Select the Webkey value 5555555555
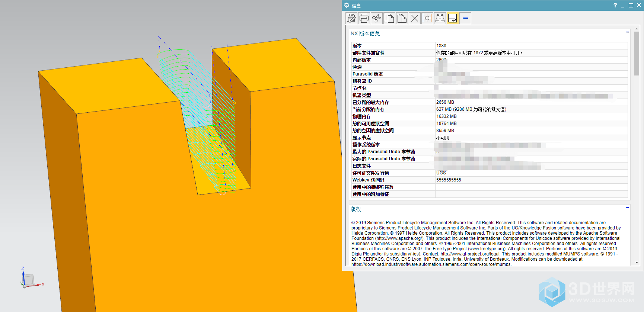 tap(449, 180)
